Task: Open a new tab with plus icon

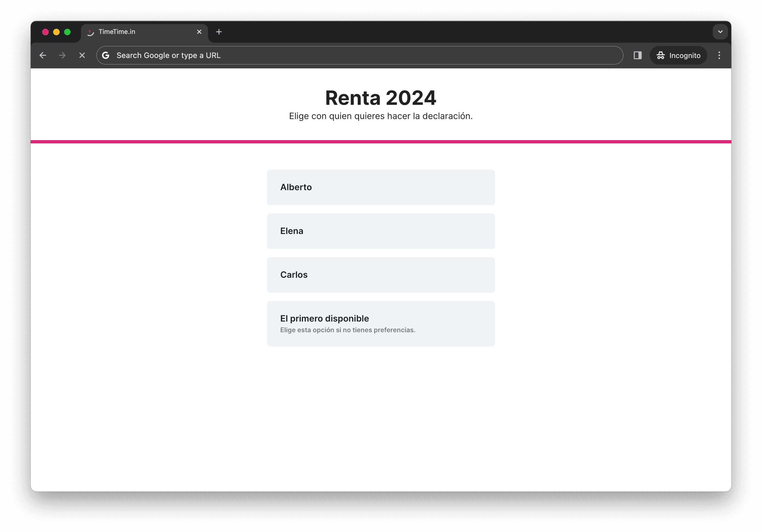Action: pos(219,32)
